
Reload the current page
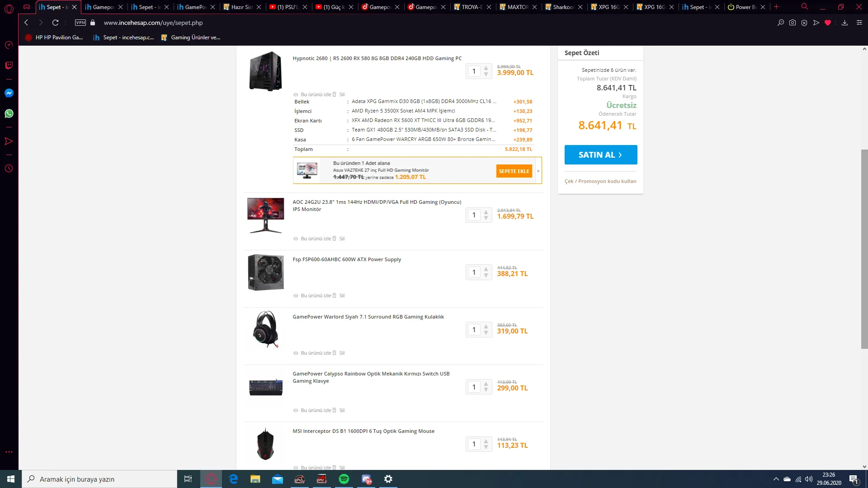(55, 23)
